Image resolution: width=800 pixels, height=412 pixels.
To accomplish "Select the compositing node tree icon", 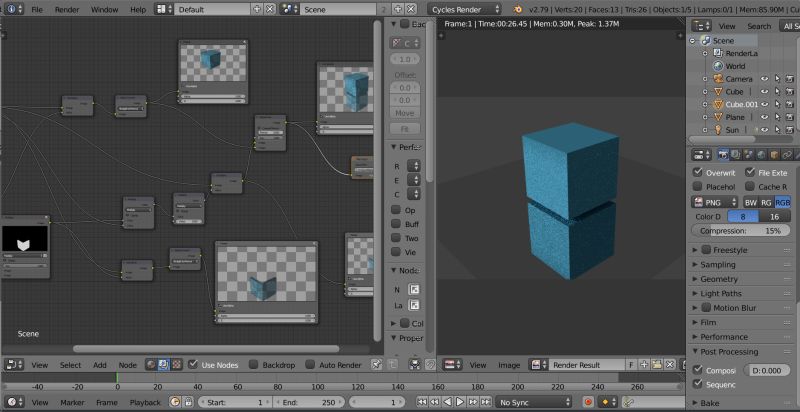I will pos(164,365).
